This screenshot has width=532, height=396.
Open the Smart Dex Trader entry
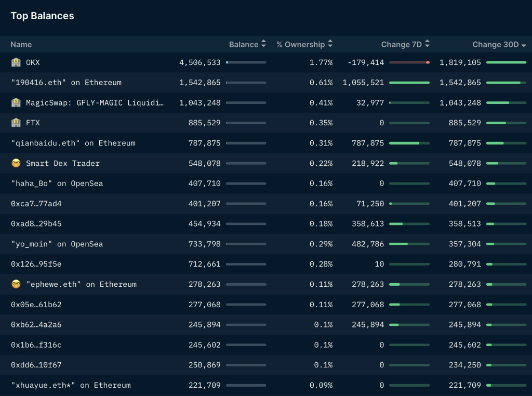click(x=63, y=163)
